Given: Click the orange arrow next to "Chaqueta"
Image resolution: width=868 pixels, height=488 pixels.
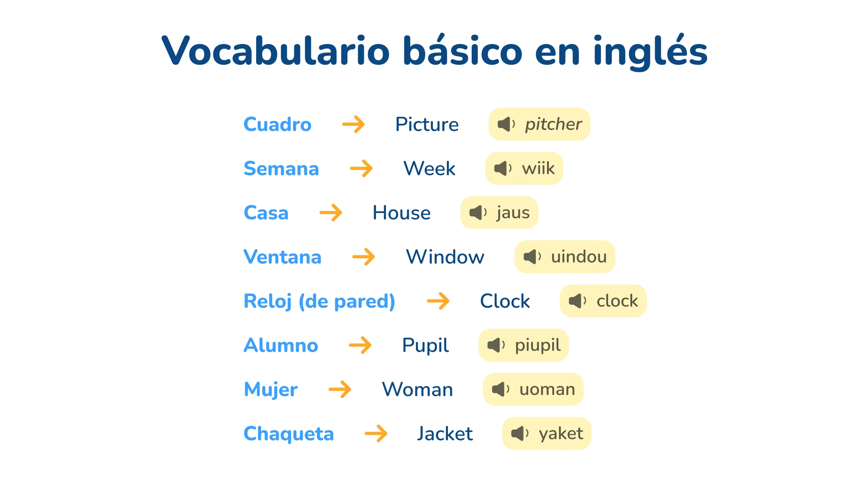Looking at the screenshot, I should (376, 433).
